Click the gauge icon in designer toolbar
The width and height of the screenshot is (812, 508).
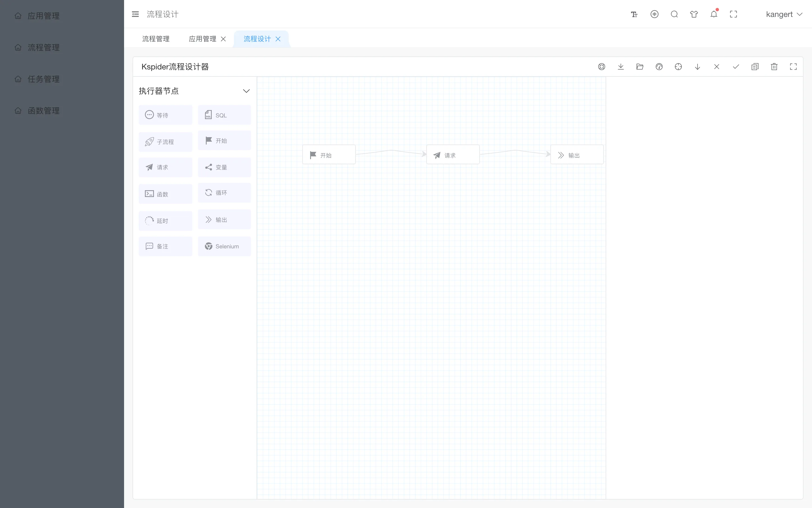coord(659,67)
